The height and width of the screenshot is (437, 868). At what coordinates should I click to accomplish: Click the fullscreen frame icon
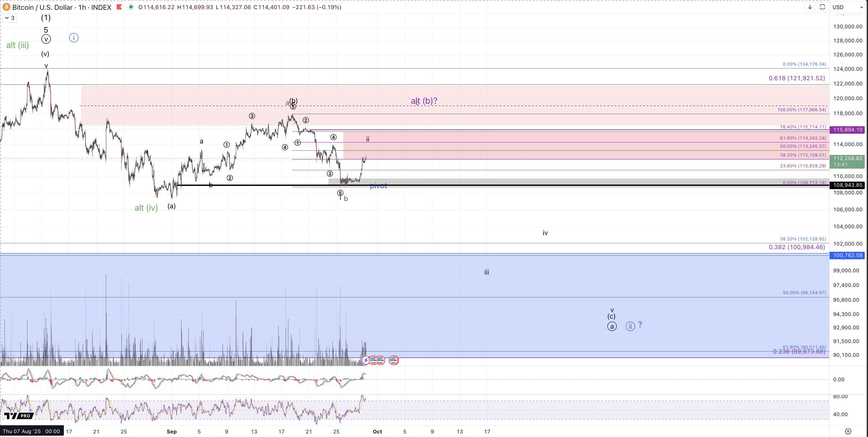822,7
